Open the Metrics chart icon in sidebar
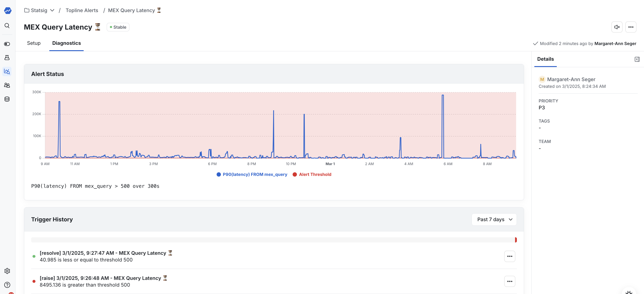 (7, 71)
